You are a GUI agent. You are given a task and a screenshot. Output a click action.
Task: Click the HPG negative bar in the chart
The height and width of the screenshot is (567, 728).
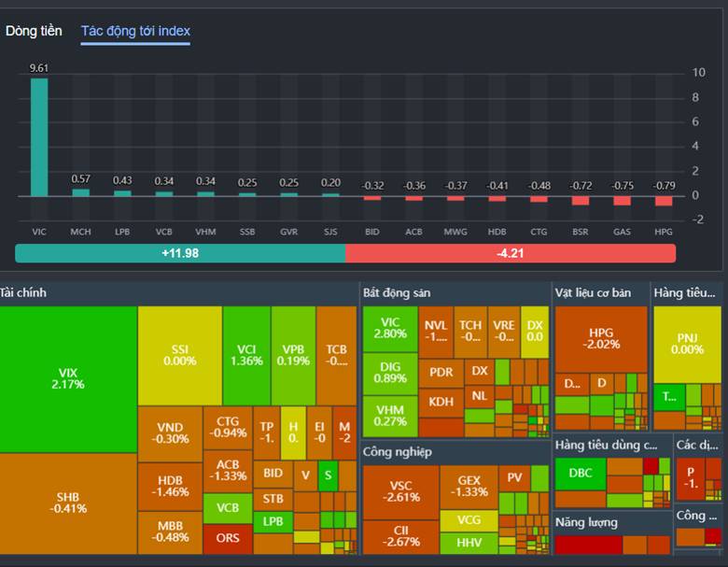coord(664,201)
